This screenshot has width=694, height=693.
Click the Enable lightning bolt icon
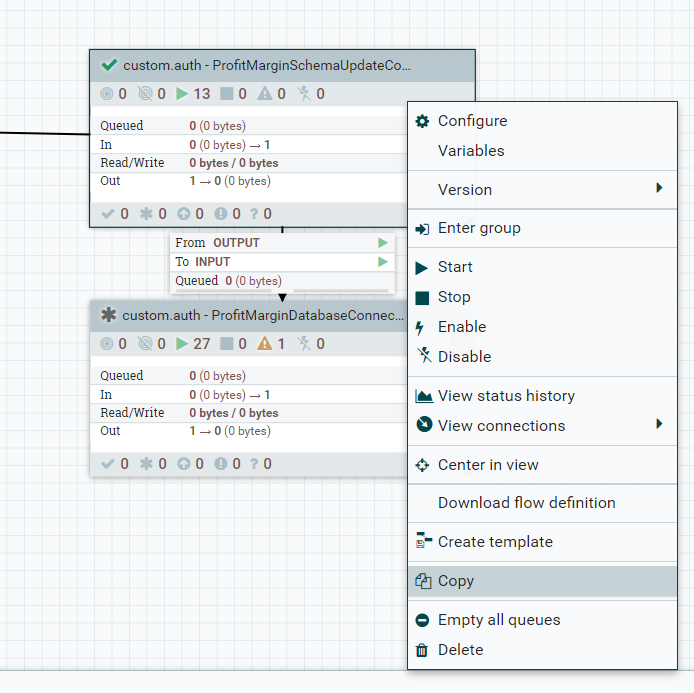pos(421,327)
